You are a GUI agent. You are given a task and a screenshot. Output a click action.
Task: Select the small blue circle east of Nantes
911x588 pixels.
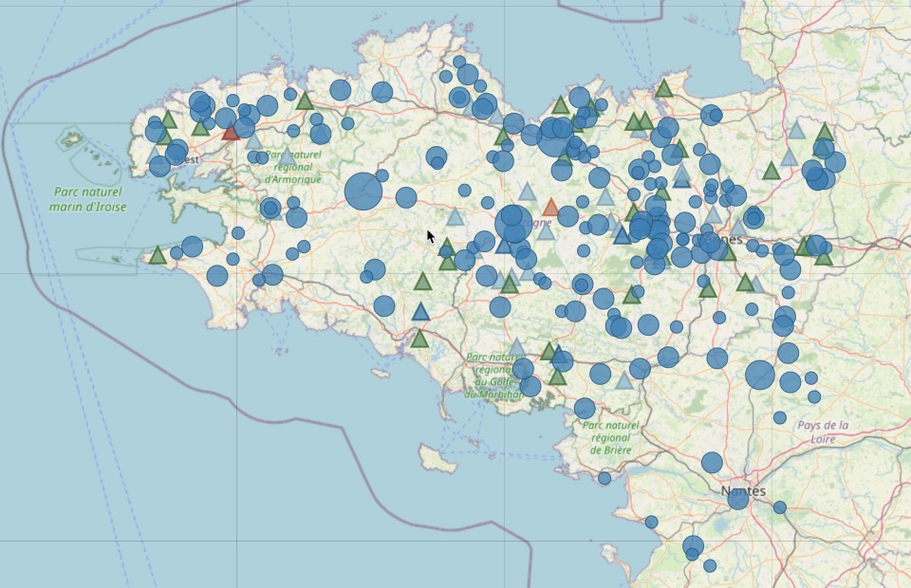[x=780, y=507]
